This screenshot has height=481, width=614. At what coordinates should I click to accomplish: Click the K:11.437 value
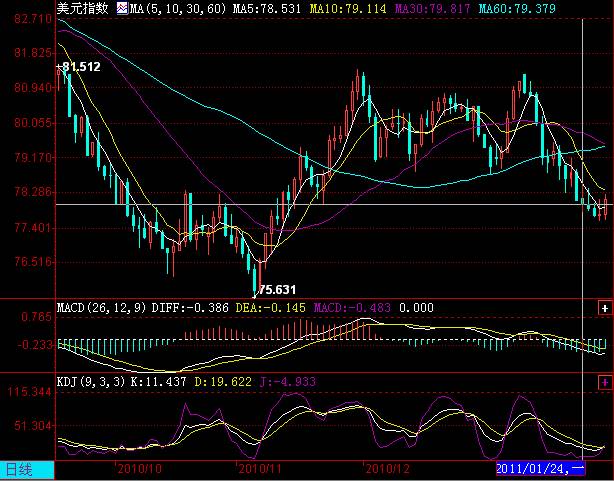[x=159, y=382]
